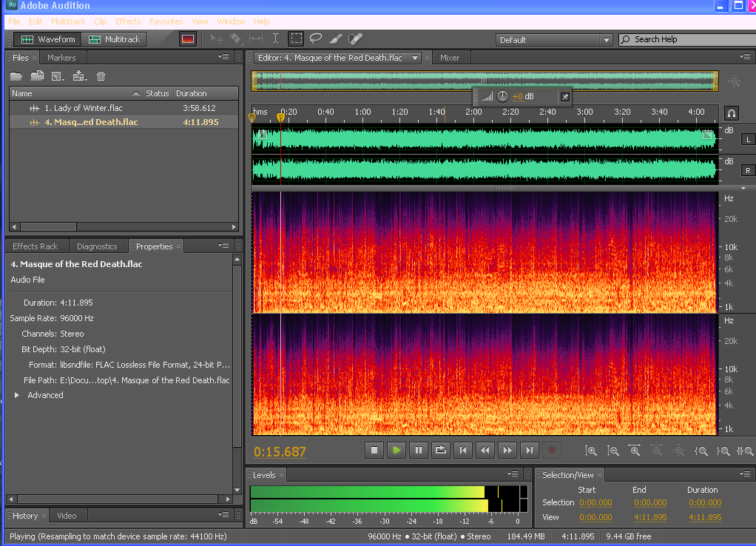The height and width of the screenshot is (546, 756).
Task: Open the Files panel options menu
Action: tap(223, 57)
